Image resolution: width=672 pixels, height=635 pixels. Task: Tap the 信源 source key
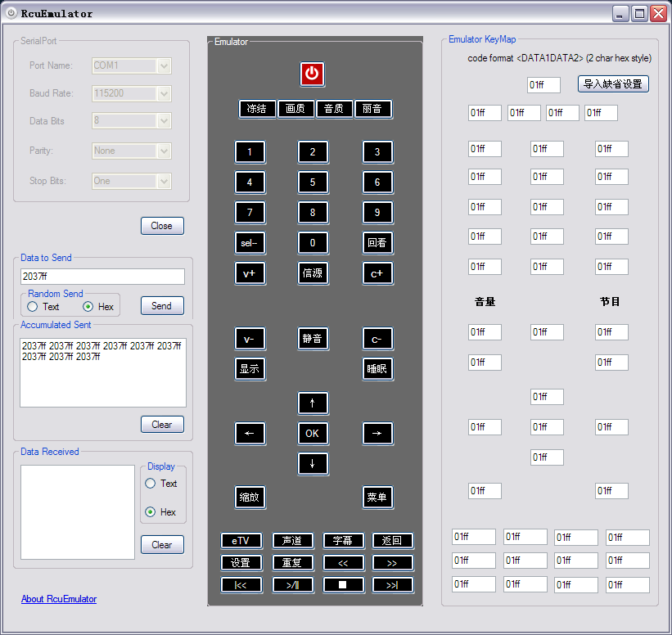point(313,273)
